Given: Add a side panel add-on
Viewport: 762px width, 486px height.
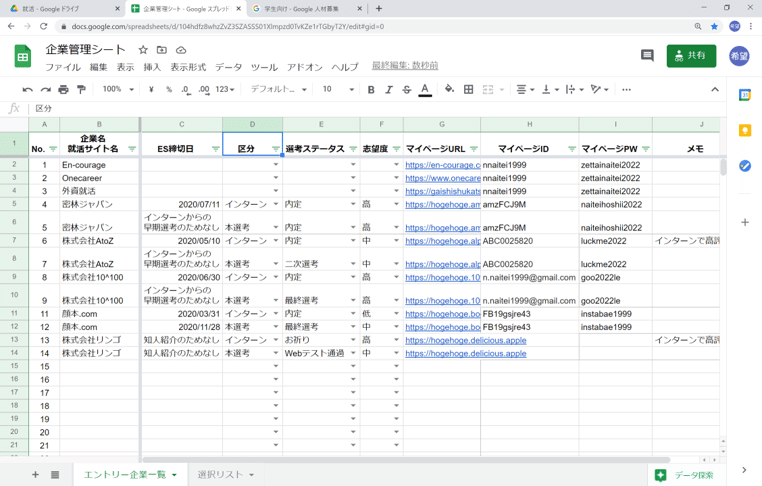Looking at the screenshot, I should click(x=745, y=223).
